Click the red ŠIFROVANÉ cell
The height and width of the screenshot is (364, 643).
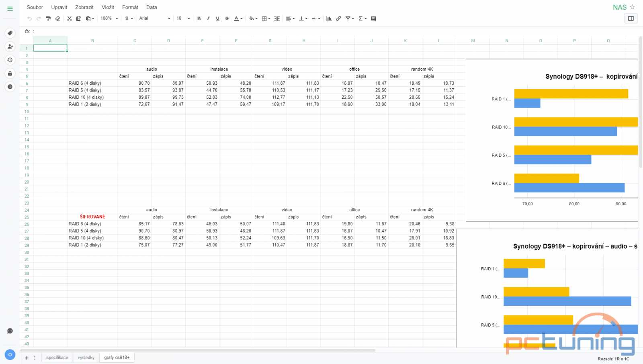92,217
